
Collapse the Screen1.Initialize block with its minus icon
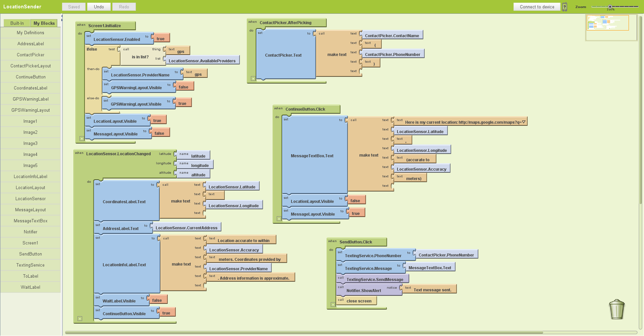coord(82,138)
